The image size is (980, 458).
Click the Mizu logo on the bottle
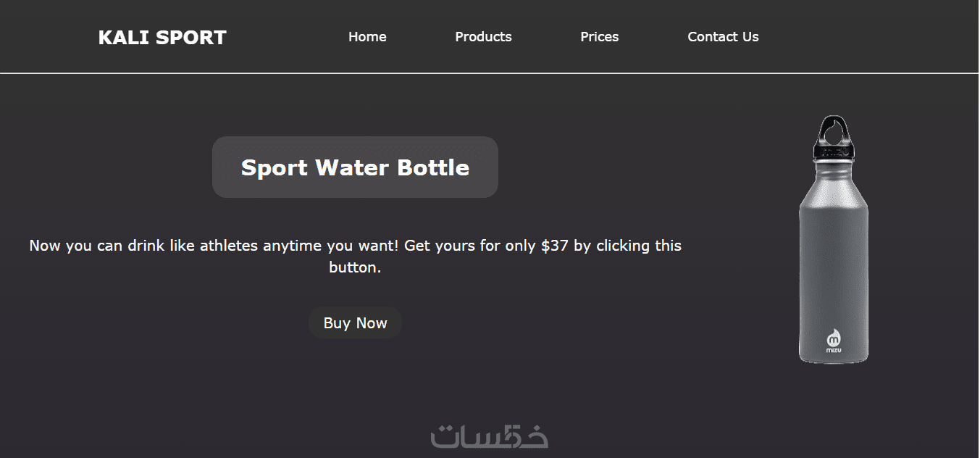834,340
